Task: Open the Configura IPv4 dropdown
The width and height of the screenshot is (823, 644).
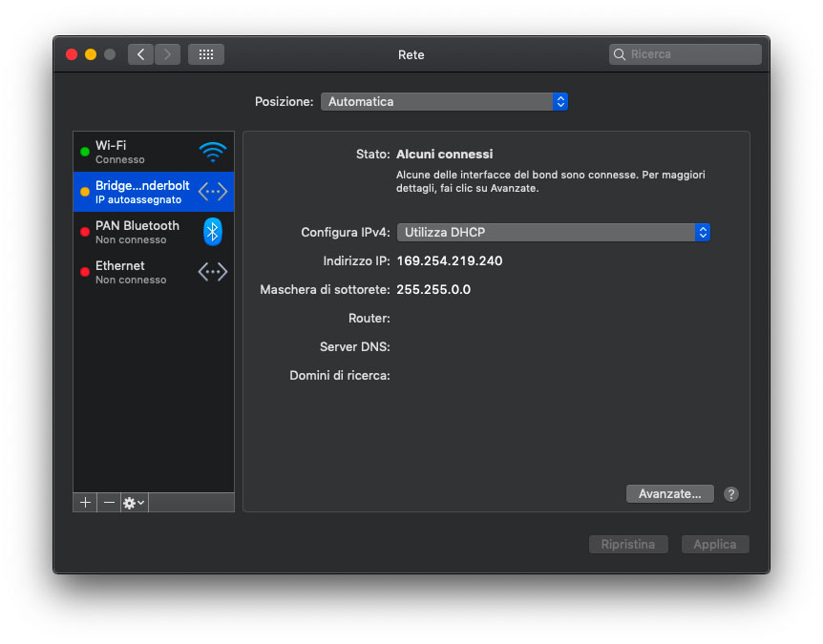Action: (553, 233)
